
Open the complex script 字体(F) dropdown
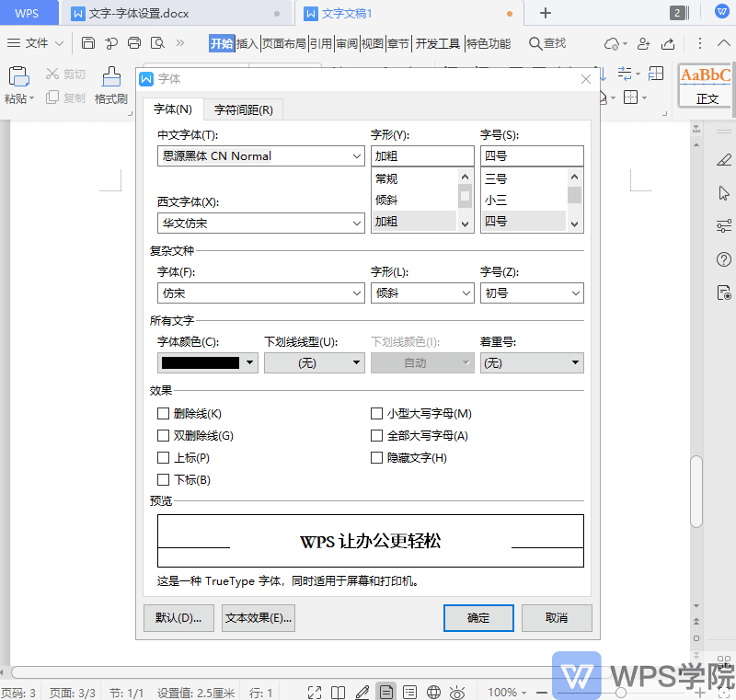[x=357, y=293]
